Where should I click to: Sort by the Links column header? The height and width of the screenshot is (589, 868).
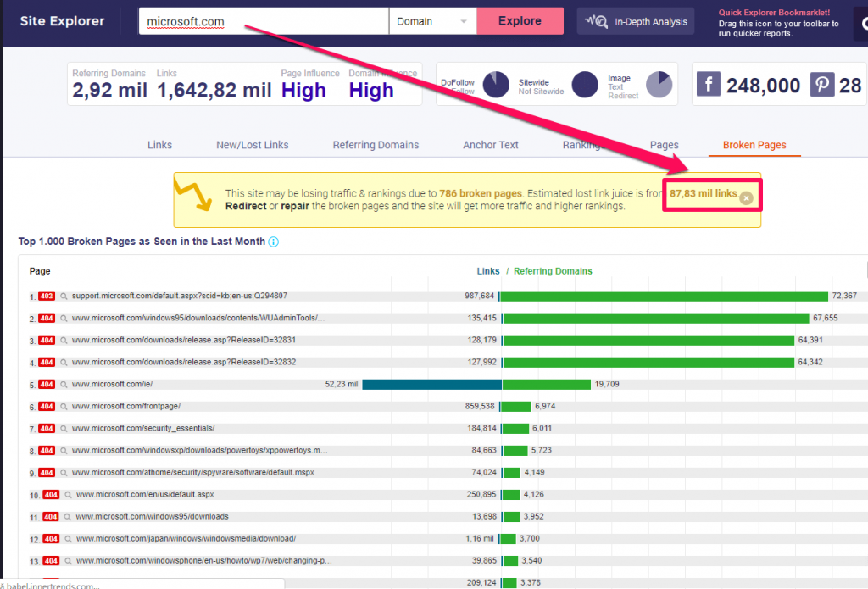coord(488,271)
